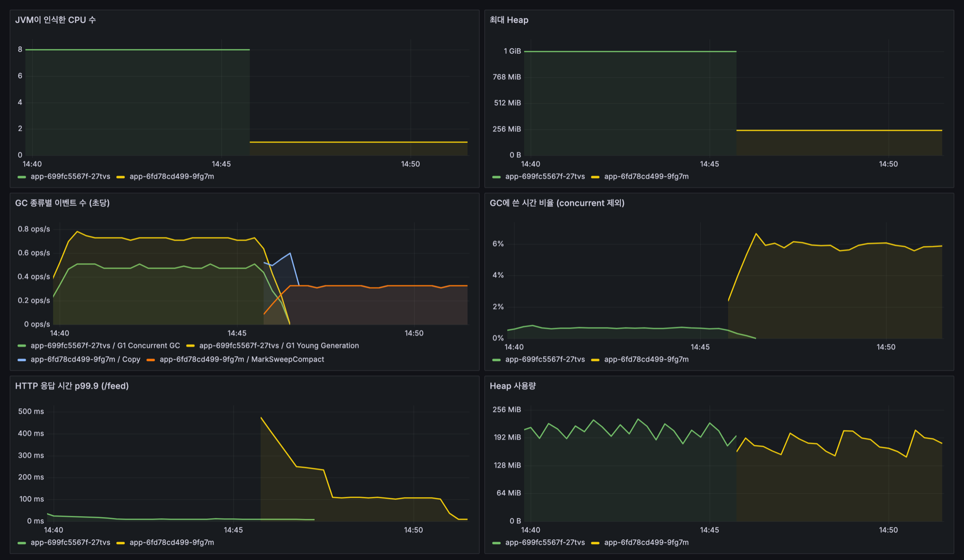This screenshot has width=964, height=560.
Task: Toggle app-699fc5567f-27tvs in HTTP p99.9 panel legend
Action: 70,543
